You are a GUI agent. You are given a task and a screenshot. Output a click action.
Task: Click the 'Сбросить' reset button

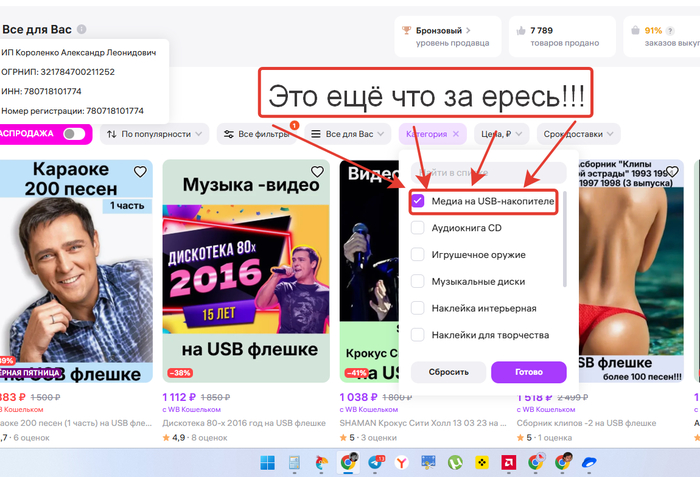click(448, 371)
